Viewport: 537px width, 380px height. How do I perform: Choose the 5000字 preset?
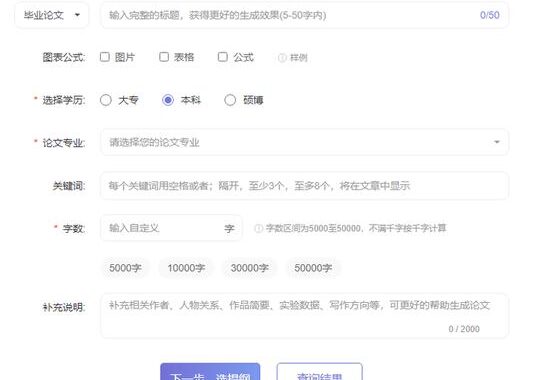click(x=125, y=268)
